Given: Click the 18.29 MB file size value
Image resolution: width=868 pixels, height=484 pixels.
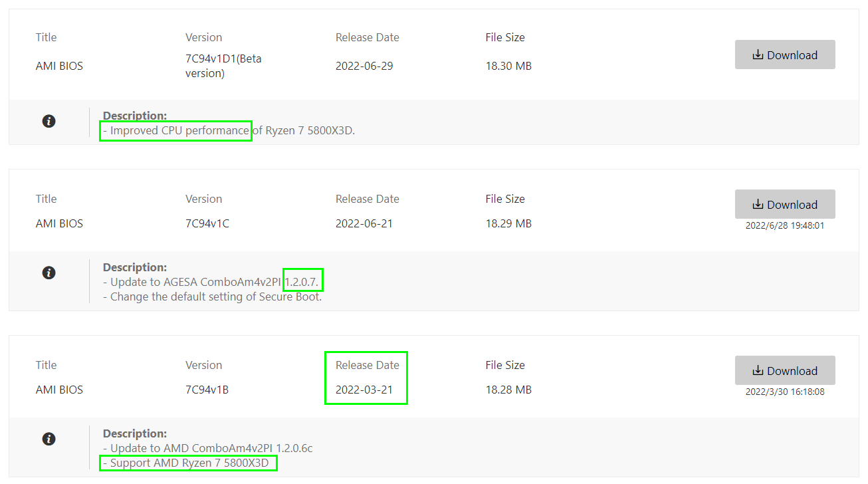Looking at the screenshot, I should pos(508,223).
